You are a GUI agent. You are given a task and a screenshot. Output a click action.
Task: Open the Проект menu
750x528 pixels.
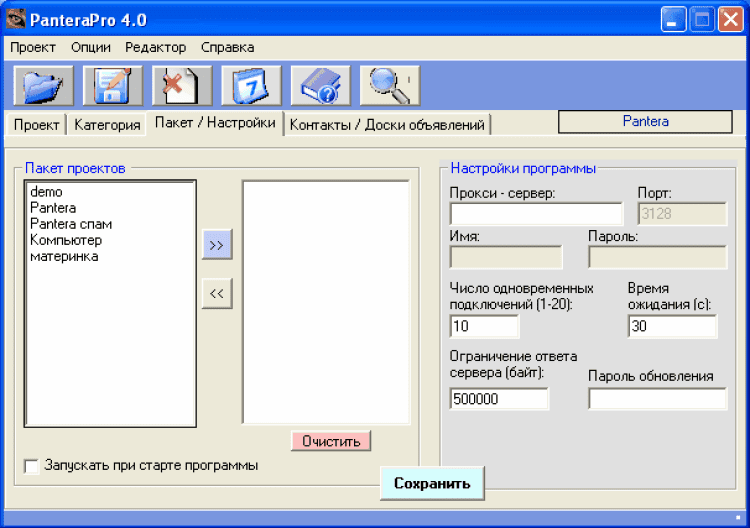33,47
